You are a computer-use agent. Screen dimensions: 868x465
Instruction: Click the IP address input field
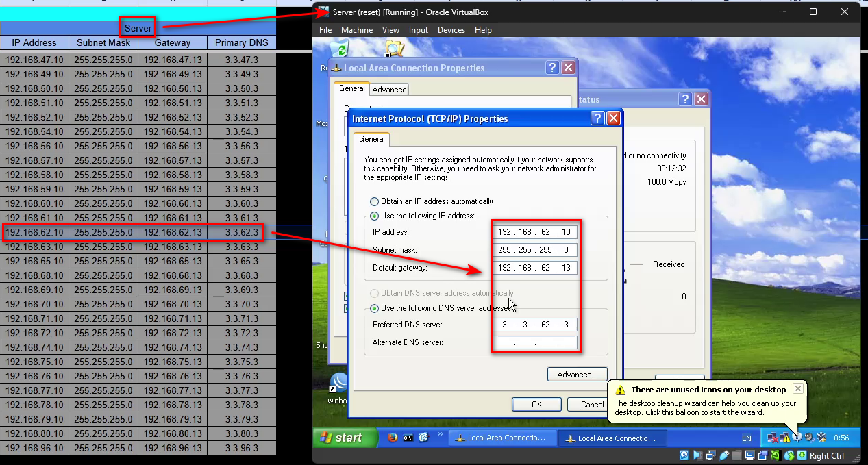(x=536, y=232)
